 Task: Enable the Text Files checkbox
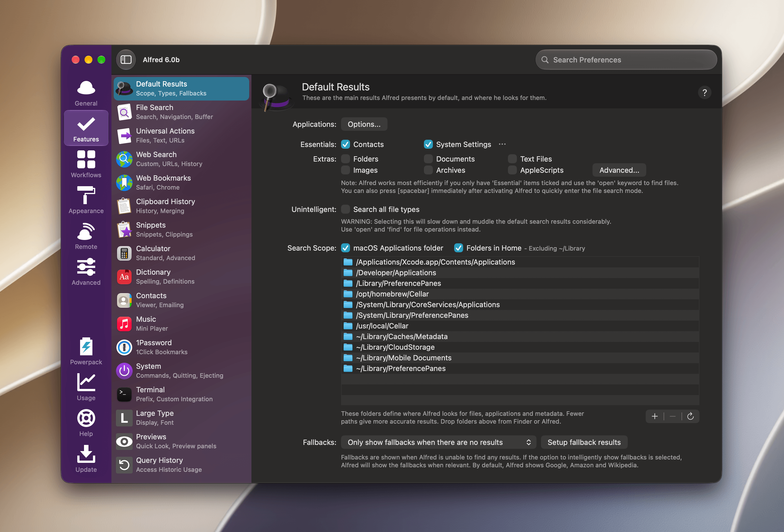512,159
